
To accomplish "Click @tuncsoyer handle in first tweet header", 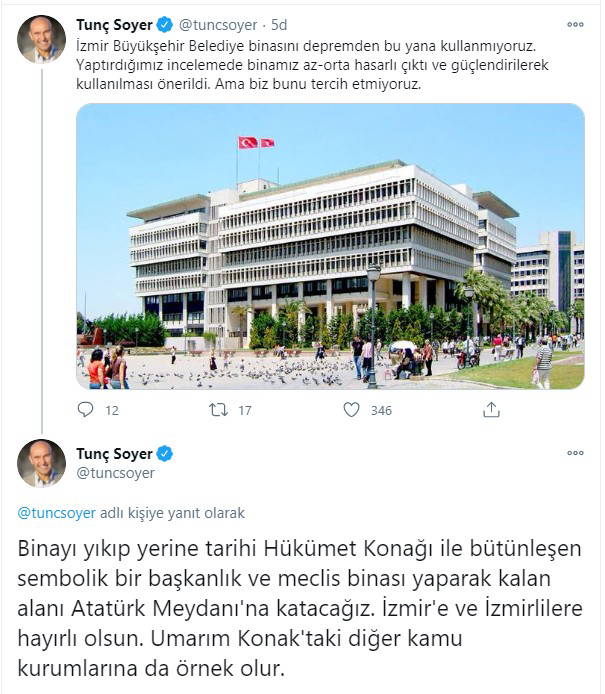I will pos(218,25).
